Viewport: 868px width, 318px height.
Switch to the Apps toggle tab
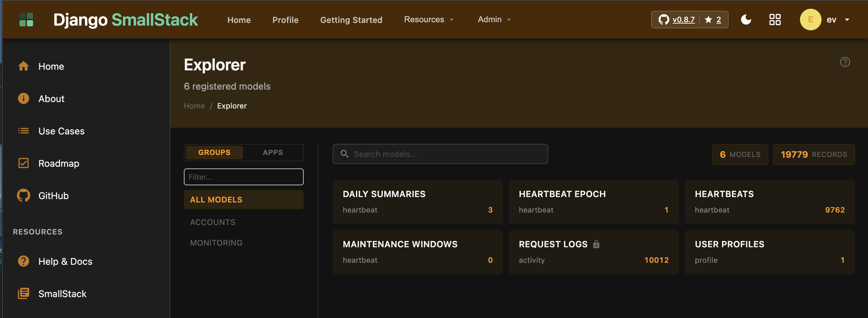(x=273, y=152)
